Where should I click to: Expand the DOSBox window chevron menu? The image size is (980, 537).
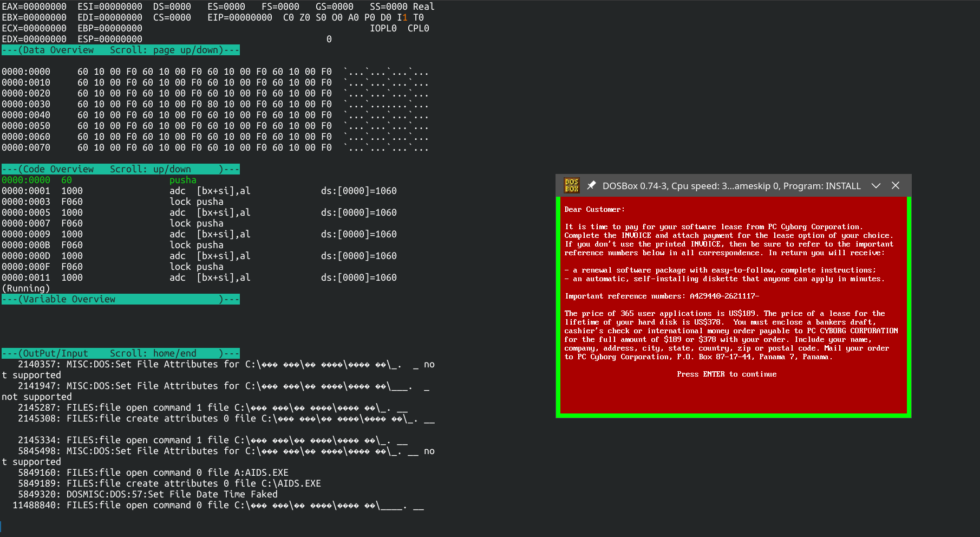876,185
